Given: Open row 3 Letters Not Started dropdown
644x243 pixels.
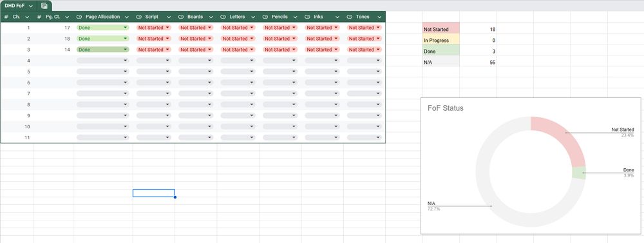Looking at the screenshot, I should click(x=238, y=50).
